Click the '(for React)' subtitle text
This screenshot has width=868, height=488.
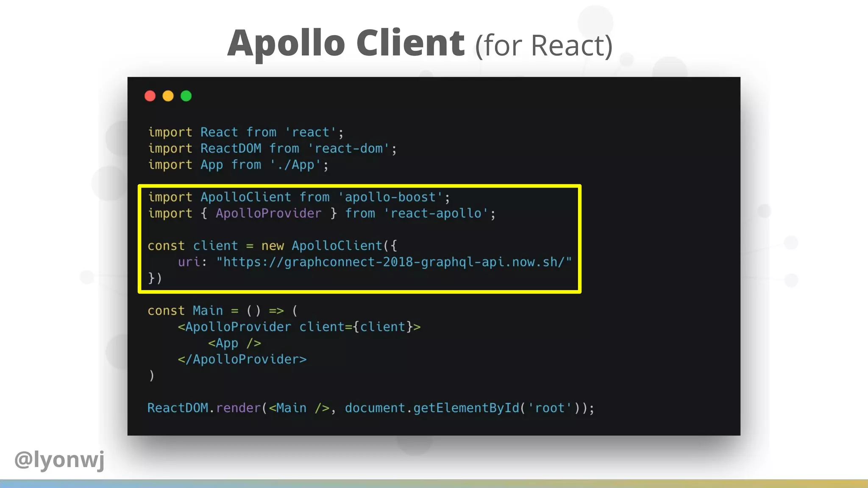point(544,46)
